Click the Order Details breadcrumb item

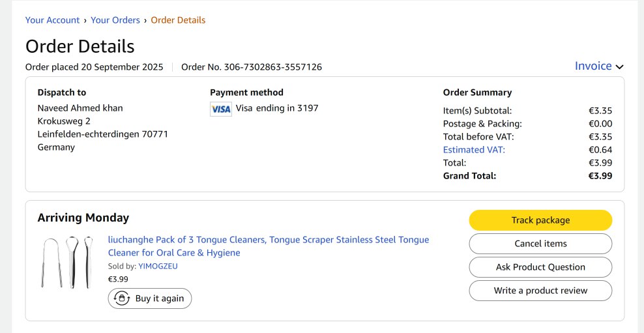(x=178, y=20)
